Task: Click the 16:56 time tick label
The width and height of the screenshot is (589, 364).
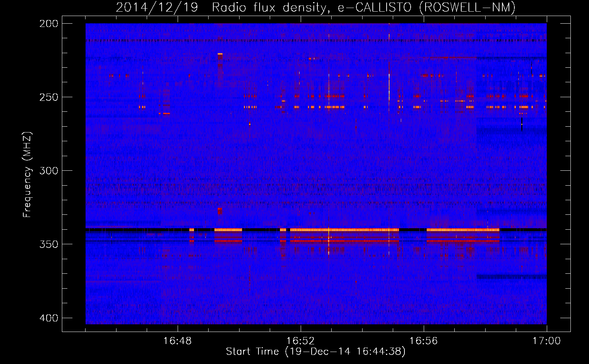Action: pyautogui.click(x=424, y=341)
